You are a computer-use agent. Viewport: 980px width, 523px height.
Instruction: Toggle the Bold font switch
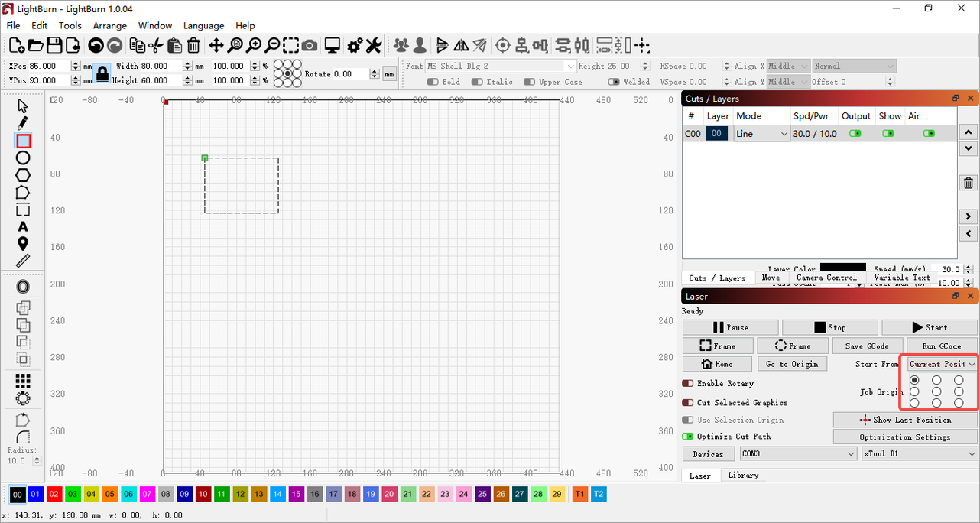(x=433, y=82)
